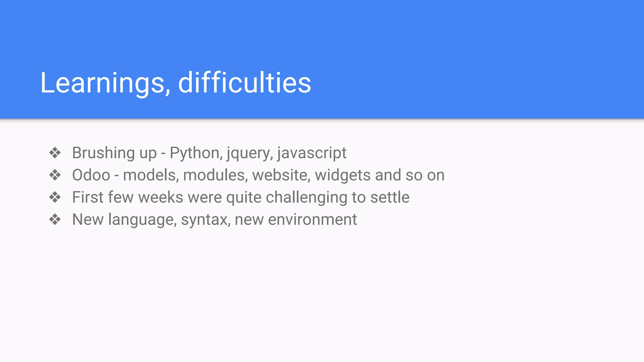
Task: Select the First few weeks bullet line
Action: [x=241, y=198]
